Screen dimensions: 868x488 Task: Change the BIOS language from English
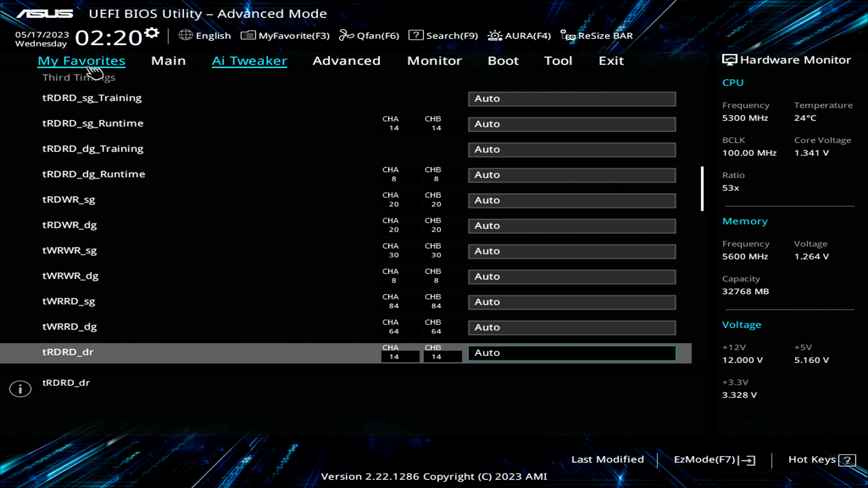click(205, 35)
